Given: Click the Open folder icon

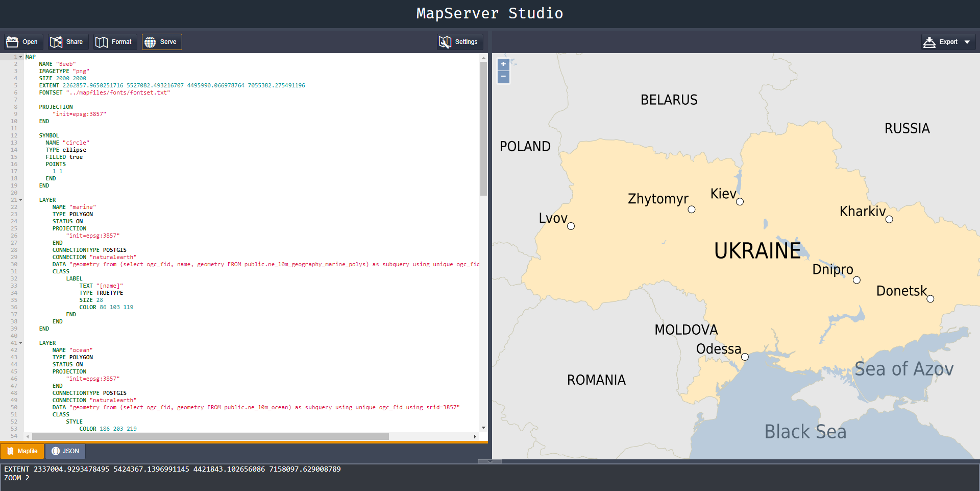Looking at the screenshot, I should 12,42.
